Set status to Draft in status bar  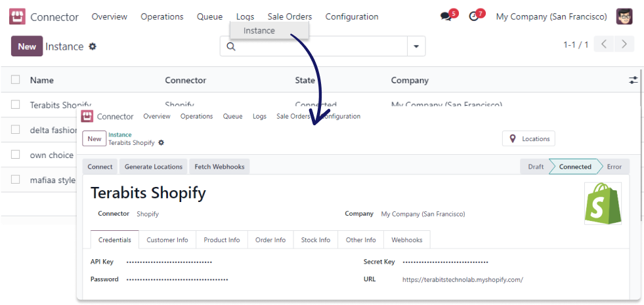pos(536,167)
